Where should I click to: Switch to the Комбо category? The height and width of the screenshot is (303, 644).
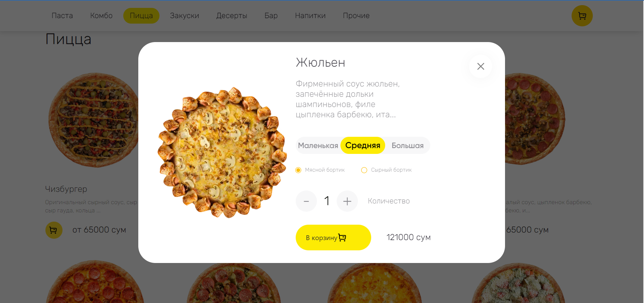(101, 16)
